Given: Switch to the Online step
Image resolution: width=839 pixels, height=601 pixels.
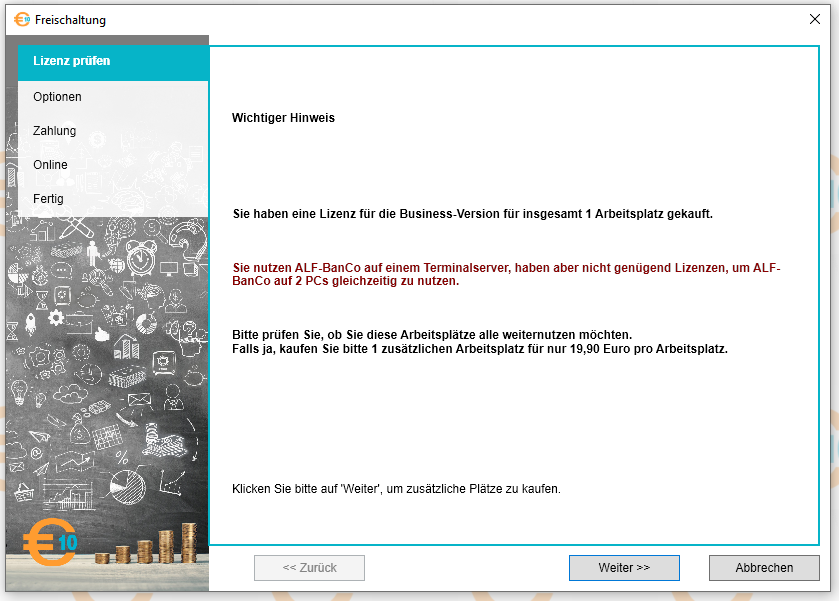Looking at the screenshot, I should tap(50, 165).
